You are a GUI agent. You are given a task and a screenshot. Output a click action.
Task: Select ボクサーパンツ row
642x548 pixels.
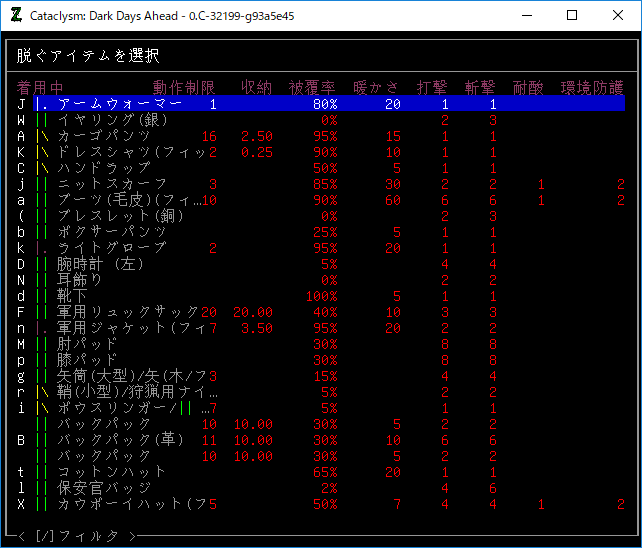click(x=112, y=232)
